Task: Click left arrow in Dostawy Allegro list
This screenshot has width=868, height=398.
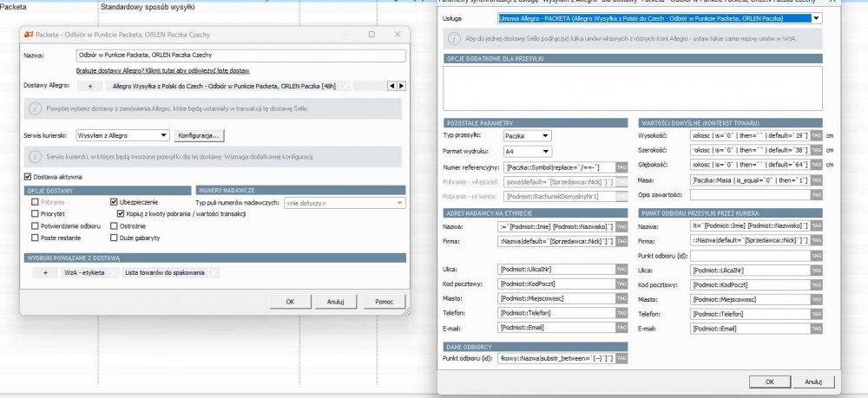Action: coord(392,86)
